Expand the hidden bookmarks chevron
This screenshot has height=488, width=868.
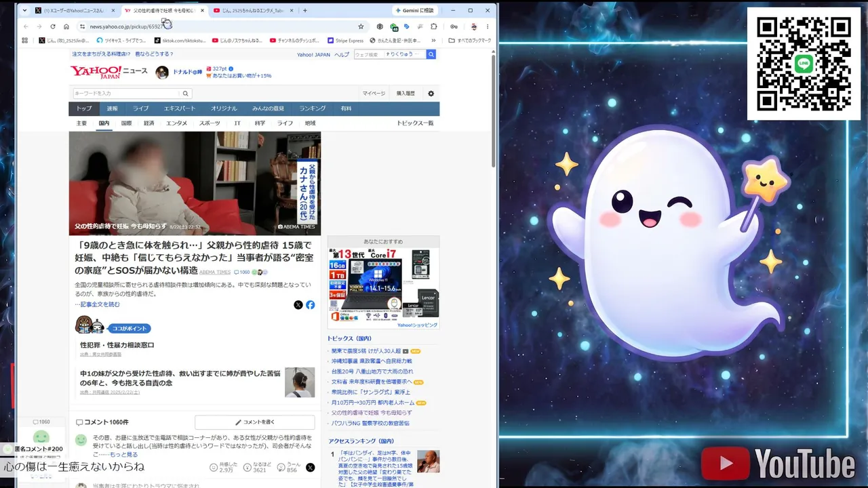433,41
